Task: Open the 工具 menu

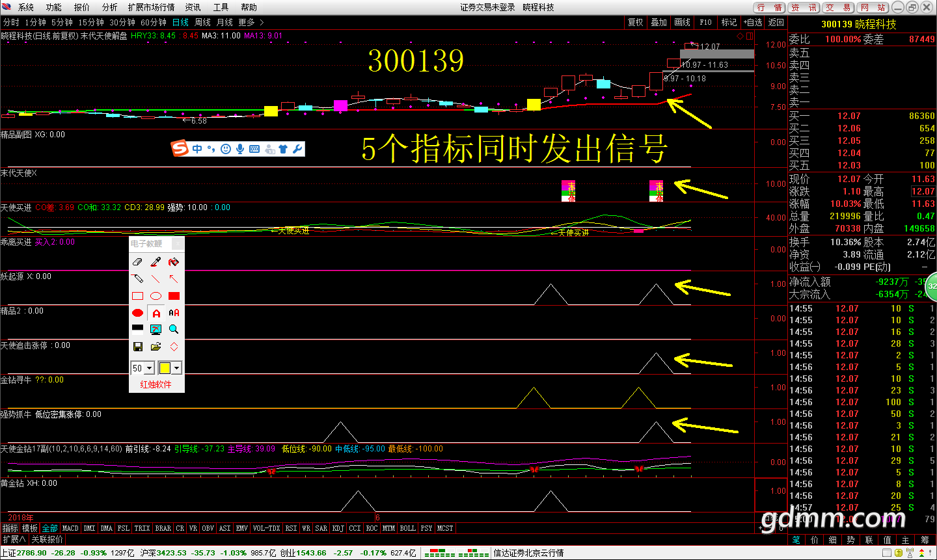Action: point(221,7)
